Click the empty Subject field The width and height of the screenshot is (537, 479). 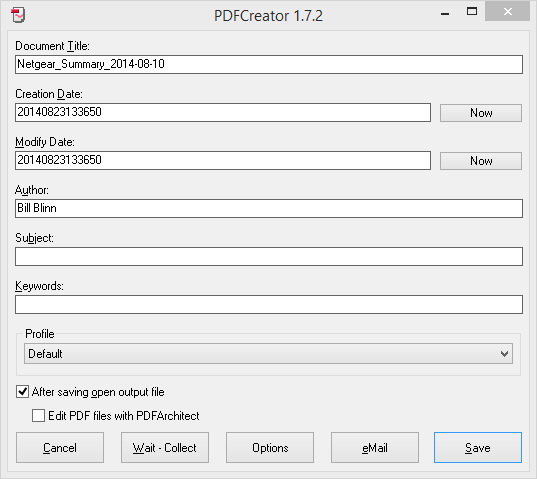pyautogui.click(x=269, y=256)
